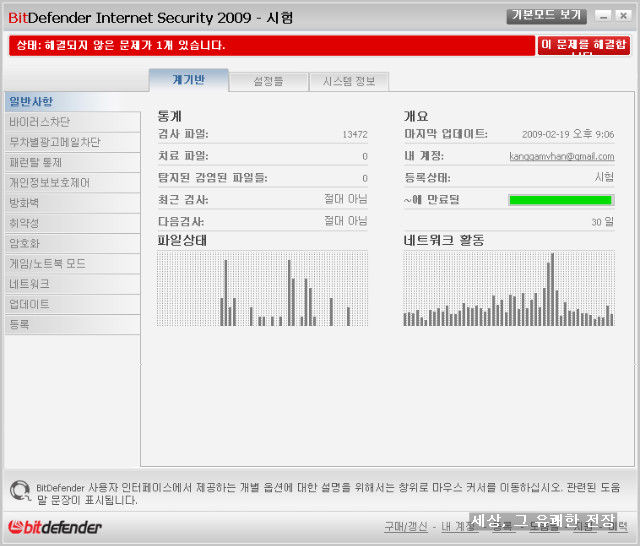Click the 시험 registration status value
The height and width of the screenshot is (546, 640).
click(604, 177)
